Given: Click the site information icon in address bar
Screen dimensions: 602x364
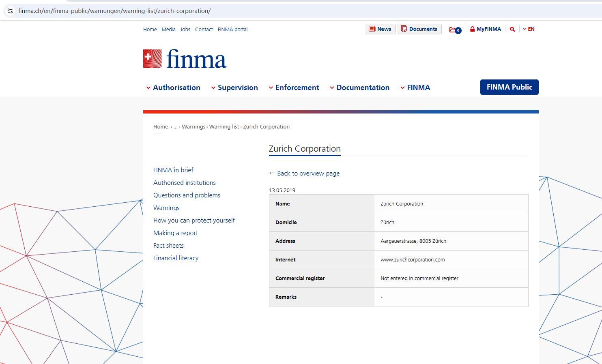Looking at the screenshot, I should pos(10,11).
